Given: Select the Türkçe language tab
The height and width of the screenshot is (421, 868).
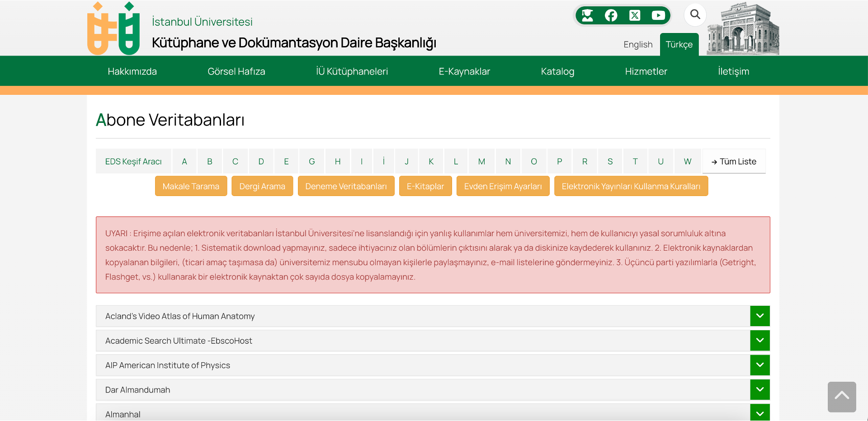Looking at the screenshot, I should click(679, 44).
